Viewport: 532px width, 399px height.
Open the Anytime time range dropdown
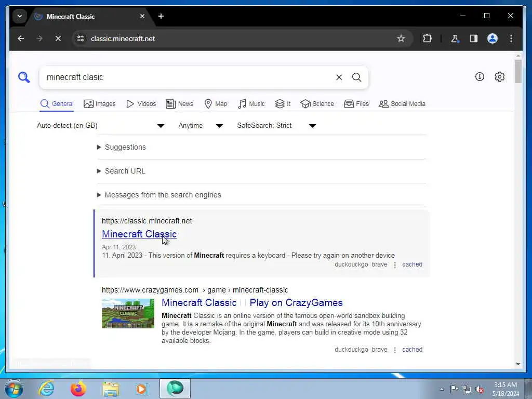201,126
